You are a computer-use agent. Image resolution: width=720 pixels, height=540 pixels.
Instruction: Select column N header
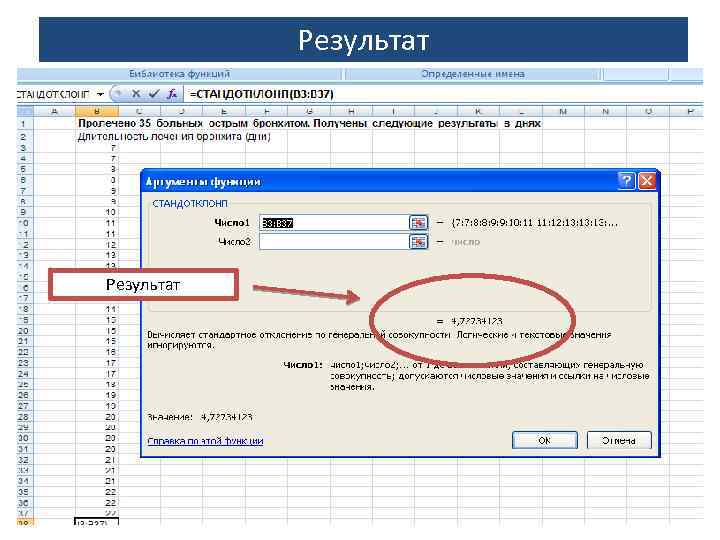point(606,111)
